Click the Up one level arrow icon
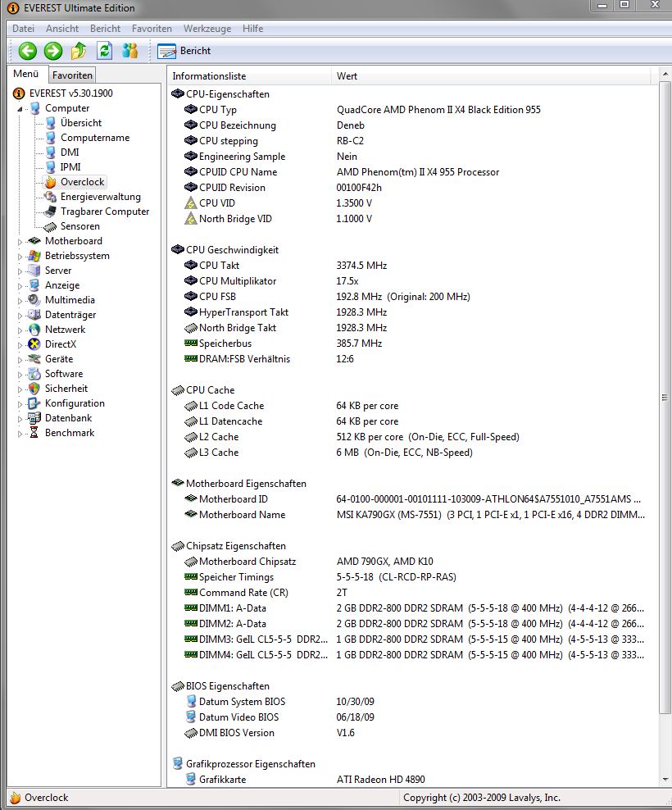Image resolution: width=672 pixels, height=810 pixels. click(x=79, y=51)
